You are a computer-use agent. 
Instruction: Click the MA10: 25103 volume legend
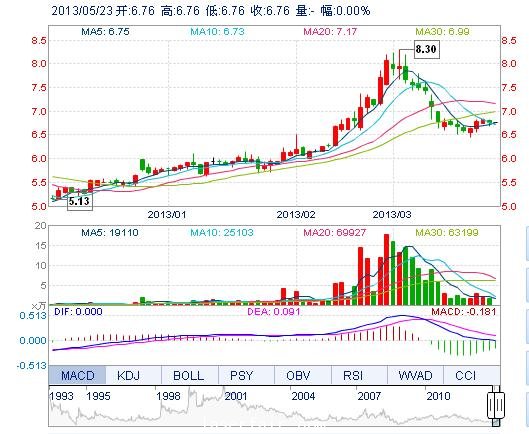(x=222, y=233)
